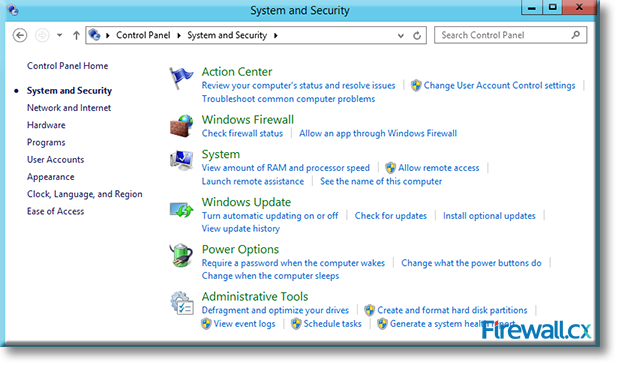The height and width of the screenshot is (365, 620).
Task: Change what the power buttons do
Action: [471, 263]
